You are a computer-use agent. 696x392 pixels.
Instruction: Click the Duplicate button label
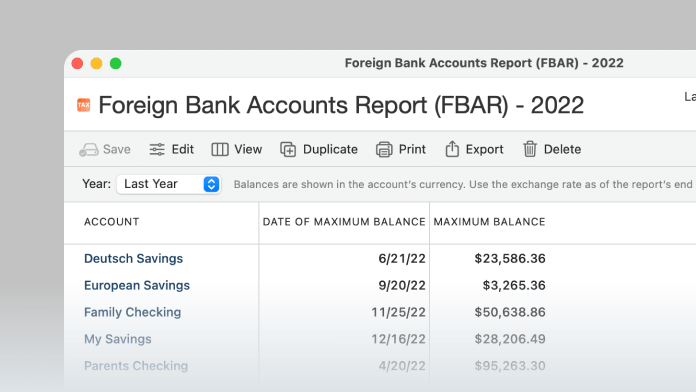coord(330,150)
